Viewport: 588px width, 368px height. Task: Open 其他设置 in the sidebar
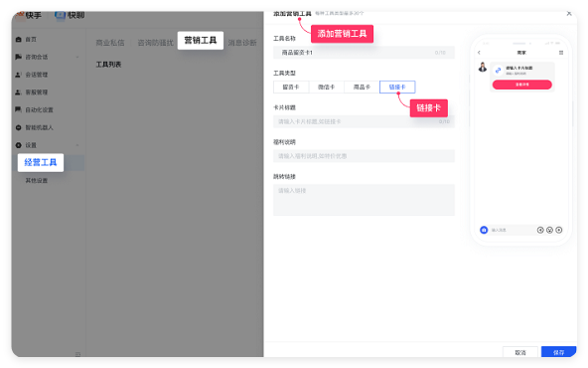click(37, 181)
